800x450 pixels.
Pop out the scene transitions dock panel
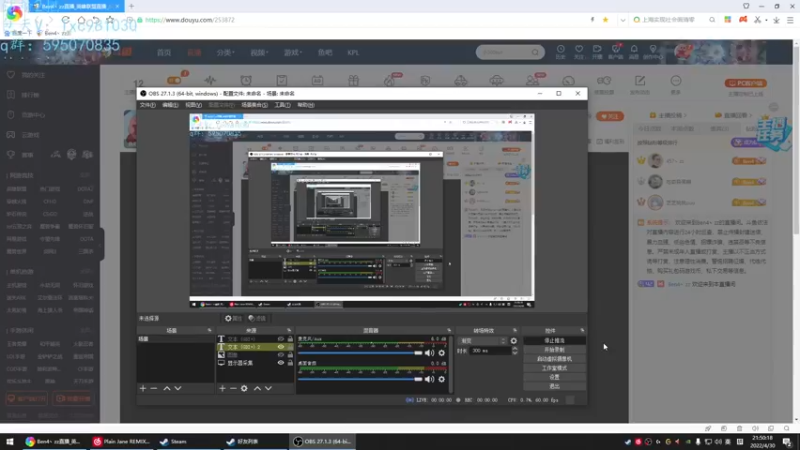coord(515,331)
